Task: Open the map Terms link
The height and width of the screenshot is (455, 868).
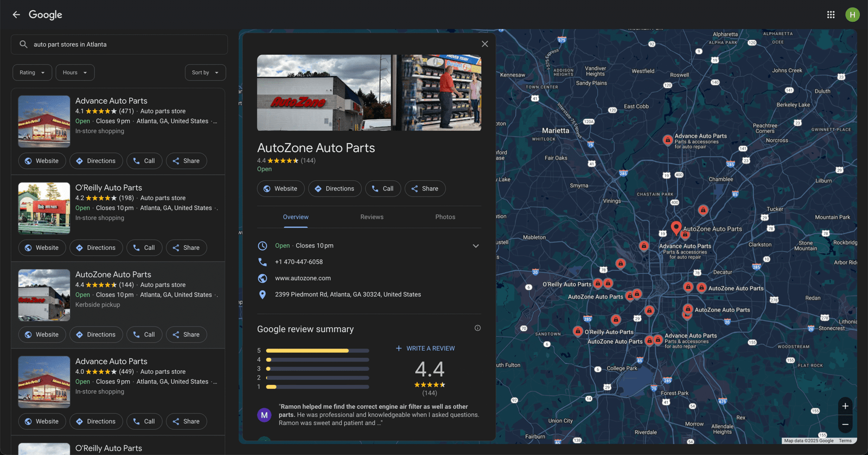Action: (x=845, y=441)
